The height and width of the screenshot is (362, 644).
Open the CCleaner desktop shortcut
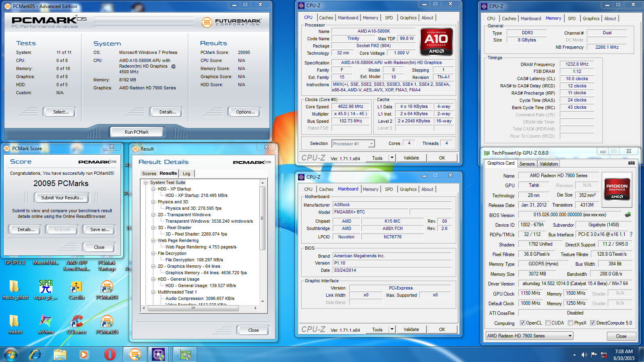click(x=76, y=324)
